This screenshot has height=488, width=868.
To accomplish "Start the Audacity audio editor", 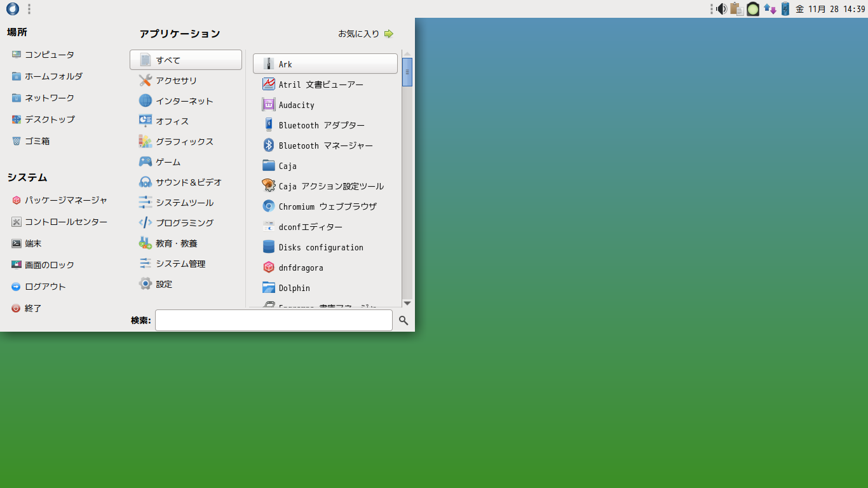I will [325, 105].
